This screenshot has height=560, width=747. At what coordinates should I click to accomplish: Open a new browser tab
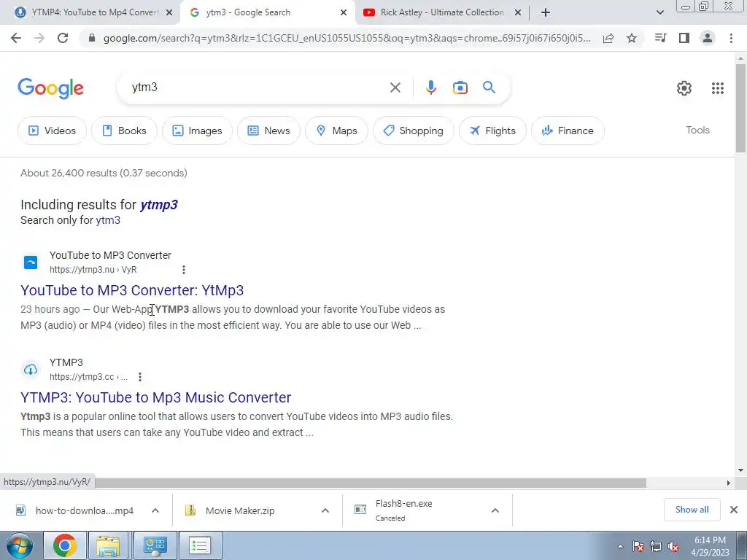point(546,12)
